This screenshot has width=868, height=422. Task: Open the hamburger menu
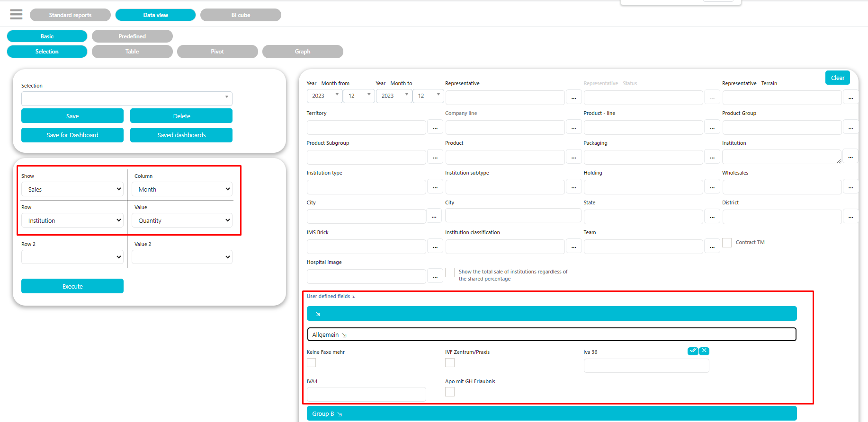(16, 15)
